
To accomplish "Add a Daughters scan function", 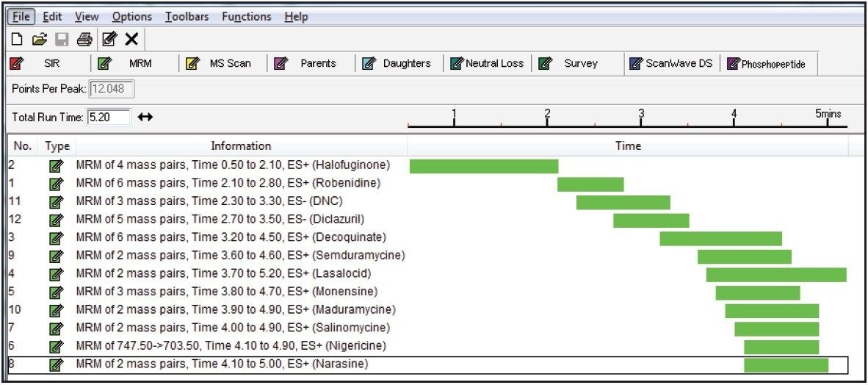I will pyautogui.click(x=399, y=64).
